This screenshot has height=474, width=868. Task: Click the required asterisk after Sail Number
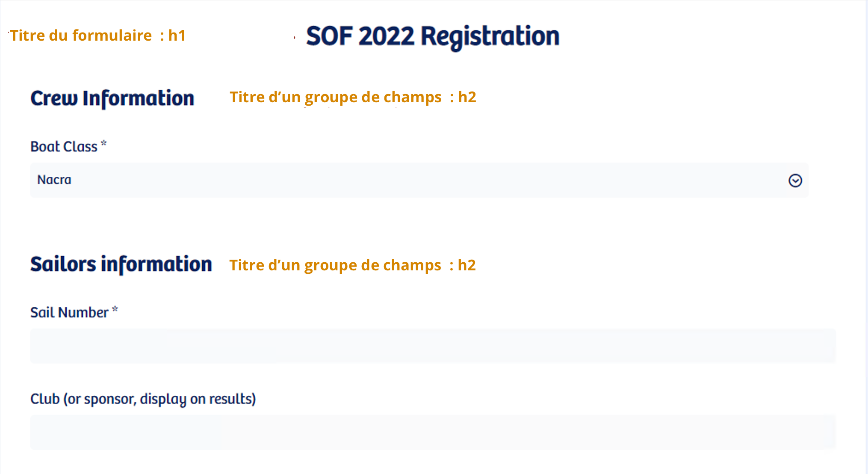115,310
